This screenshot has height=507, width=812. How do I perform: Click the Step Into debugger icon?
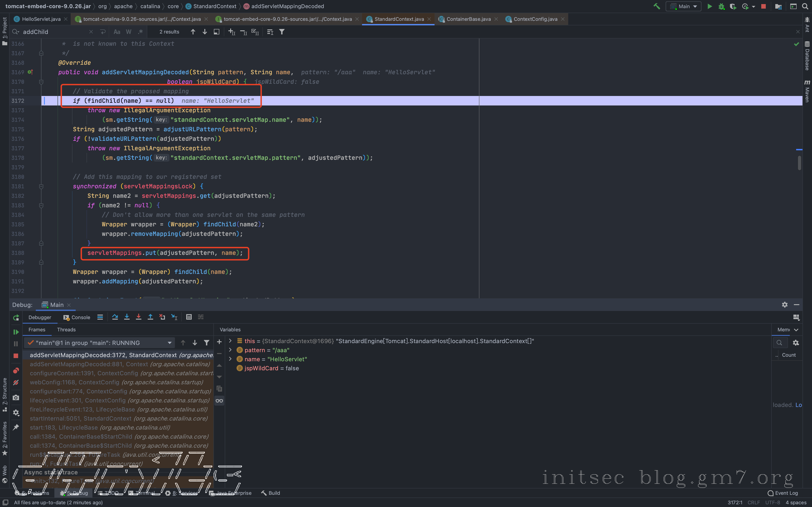(127, 317)
